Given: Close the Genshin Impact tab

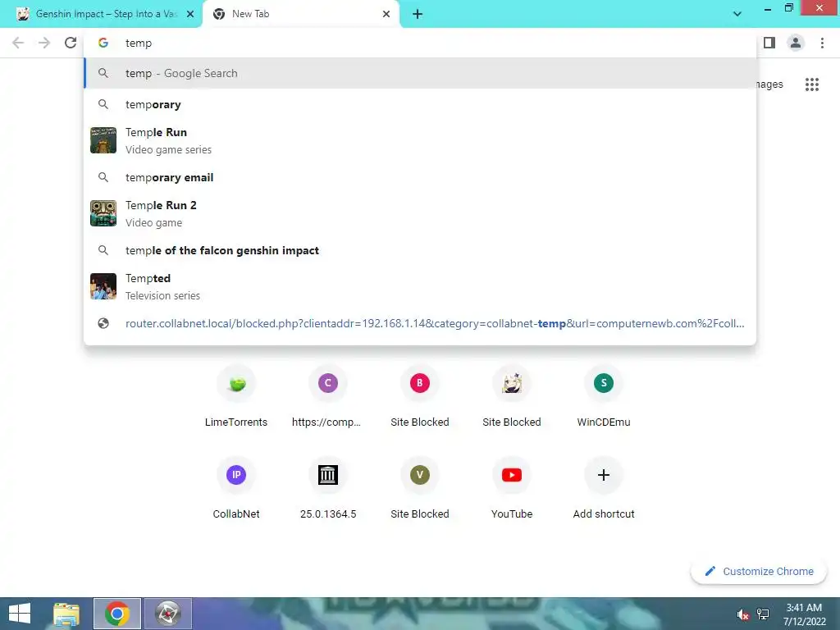Looking at the screenshot, I should [190, 14].
